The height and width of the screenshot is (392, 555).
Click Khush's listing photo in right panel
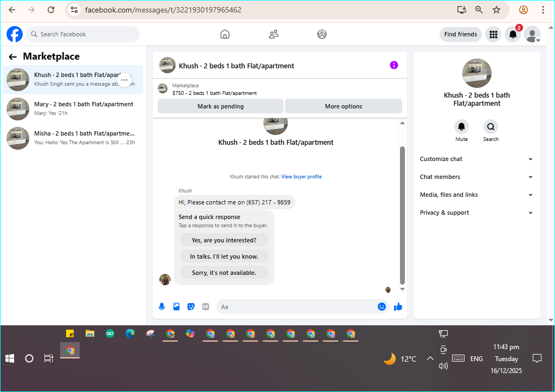click(477, 73)
